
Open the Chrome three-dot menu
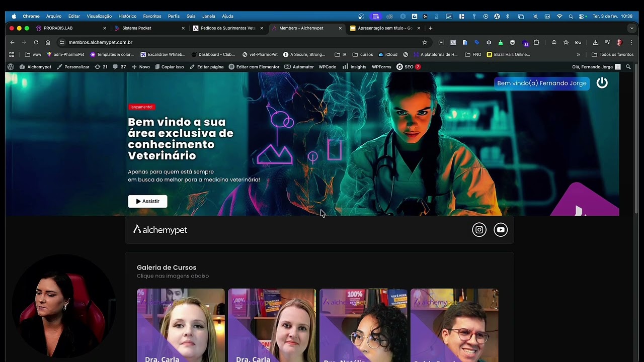(x=631, y=42)
